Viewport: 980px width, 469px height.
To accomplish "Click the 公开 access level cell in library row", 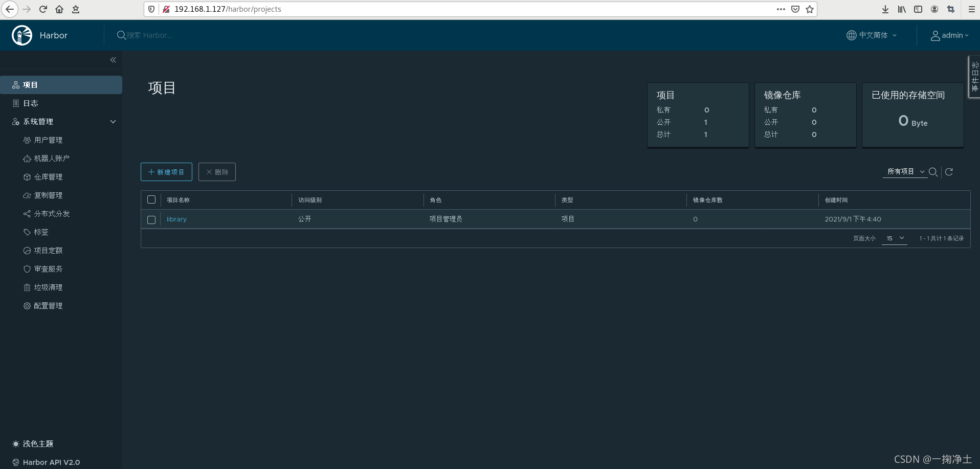I will click(x=305, y=219).
